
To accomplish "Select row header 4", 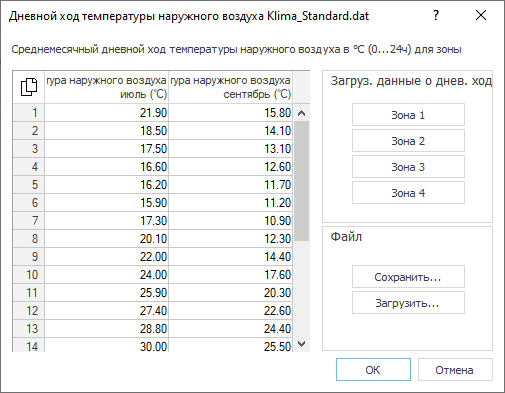I will 28,167.
